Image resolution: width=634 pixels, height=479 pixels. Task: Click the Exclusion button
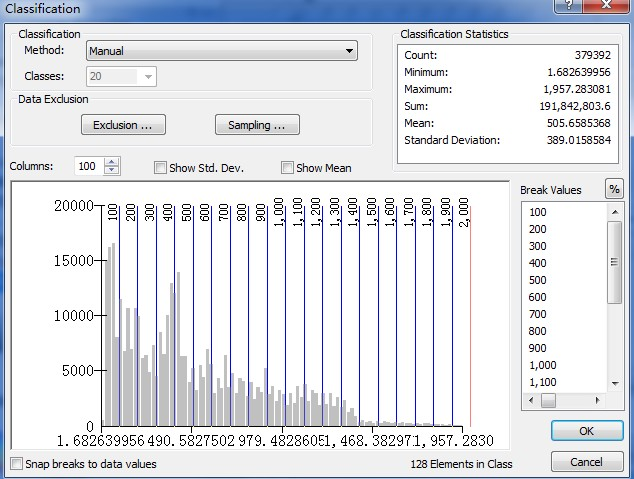(x=123, y=125)
